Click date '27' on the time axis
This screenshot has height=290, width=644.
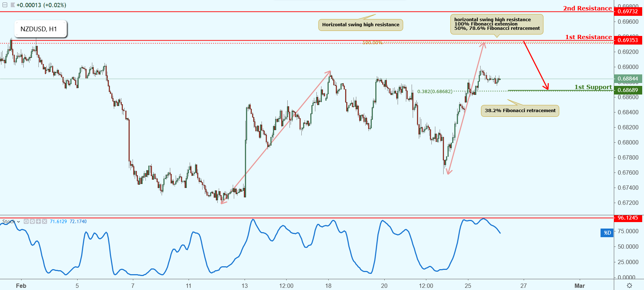click(524, 286)
